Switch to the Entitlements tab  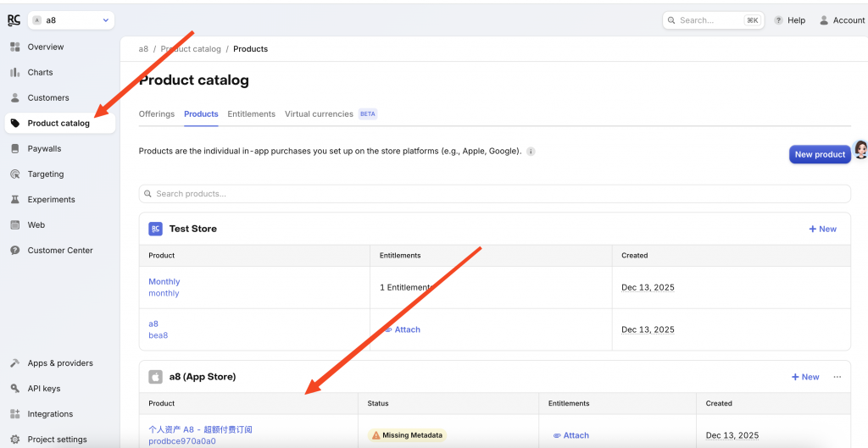251,113
